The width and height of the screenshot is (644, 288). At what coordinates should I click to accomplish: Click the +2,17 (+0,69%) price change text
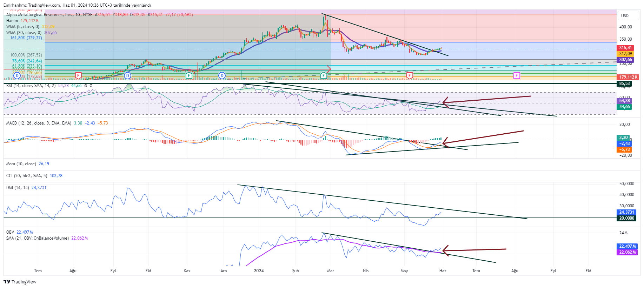click(x=179, y=15)
